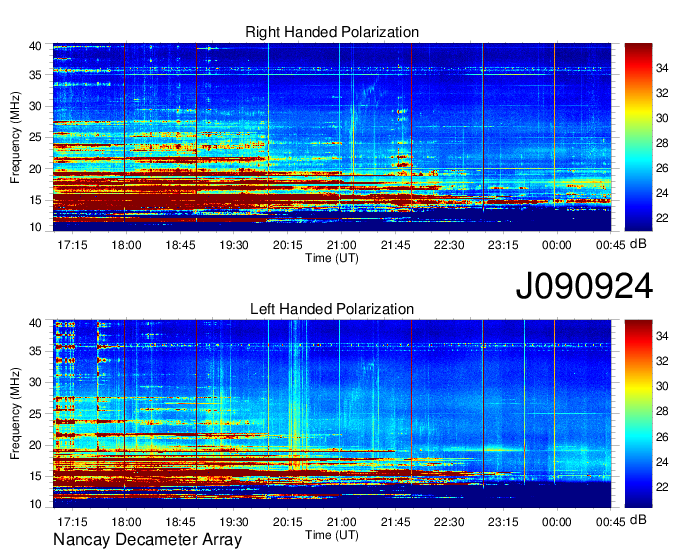Click the "21:00" time tick of the Right Handed plot

pyautogui.click(x=342, y=245)
